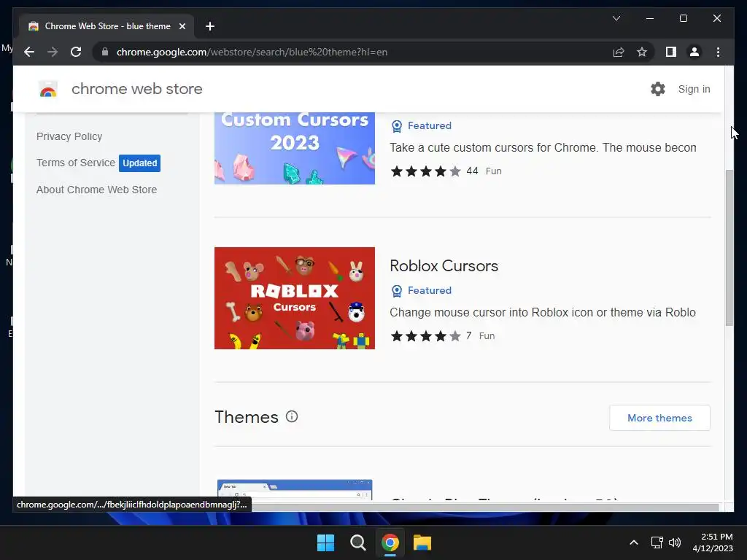Click the Chrome Web Store rainbow logo
Viewport: 747px width, 560px height.
pyautogui.click(x=47, y=89)
